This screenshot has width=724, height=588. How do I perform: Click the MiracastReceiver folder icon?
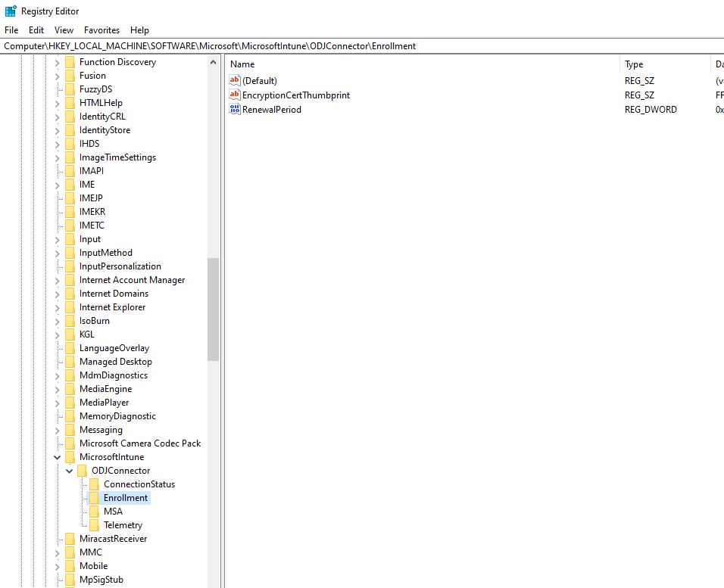pyautogui.click(x=70, y=539)
